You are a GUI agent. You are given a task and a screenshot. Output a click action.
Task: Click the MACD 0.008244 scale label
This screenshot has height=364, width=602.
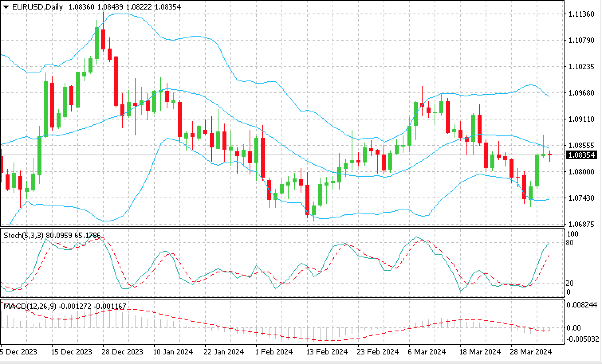[x=582, y=305]
